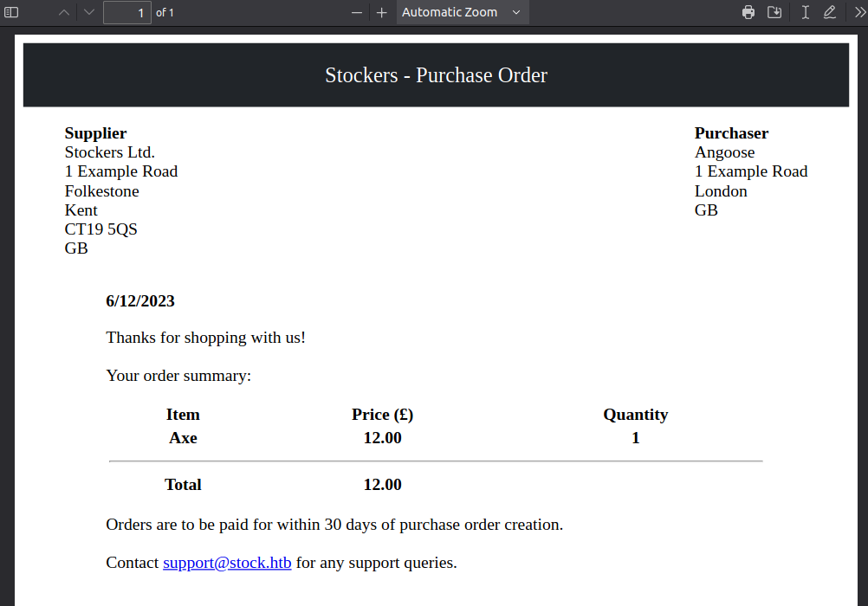Toggle the sidebar panel
This screenshot has height=606, width=868.
(x=12, y=12)
